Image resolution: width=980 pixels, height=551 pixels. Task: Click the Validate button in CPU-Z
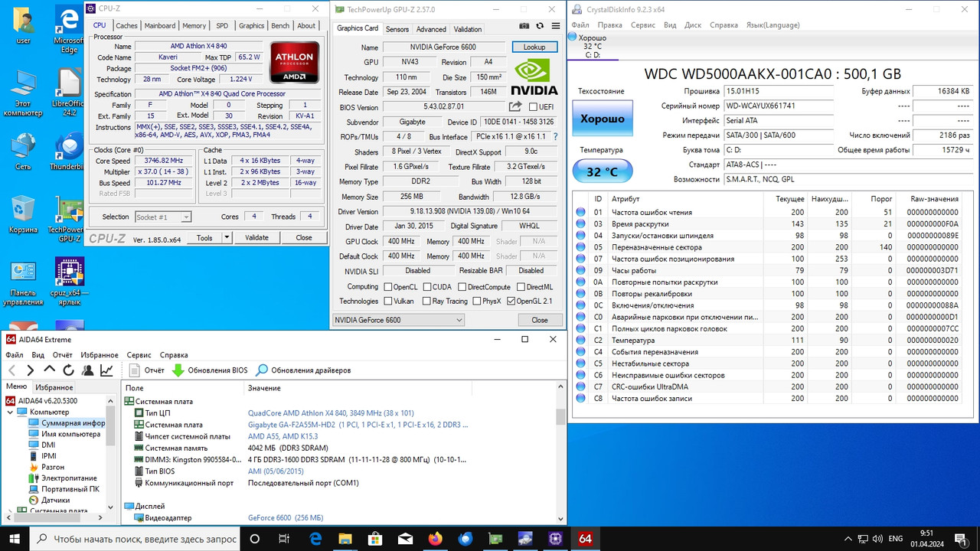click(x=256, y=237)
